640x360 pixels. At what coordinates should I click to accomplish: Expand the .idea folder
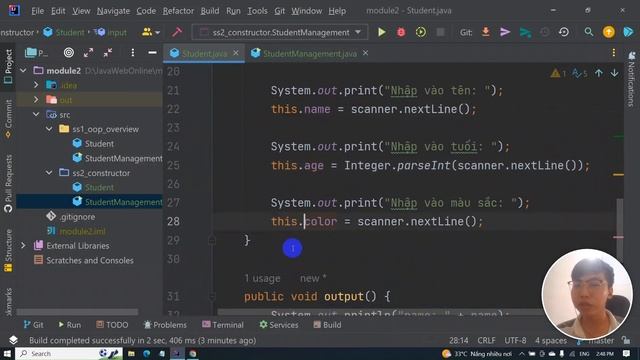click(36, 85)
